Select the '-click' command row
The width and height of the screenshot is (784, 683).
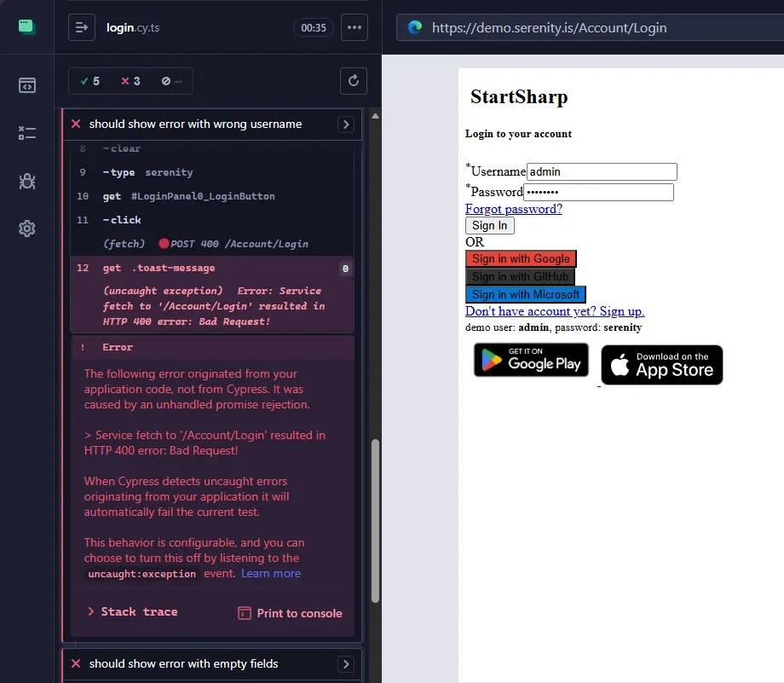pos(212,220)
